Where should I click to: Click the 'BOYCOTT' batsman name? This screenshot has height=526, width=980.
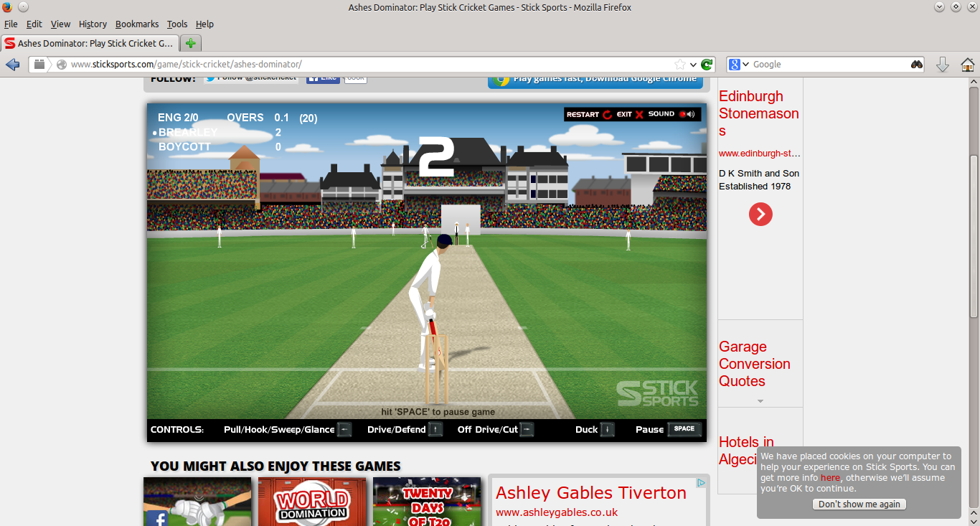click(184, 146)
